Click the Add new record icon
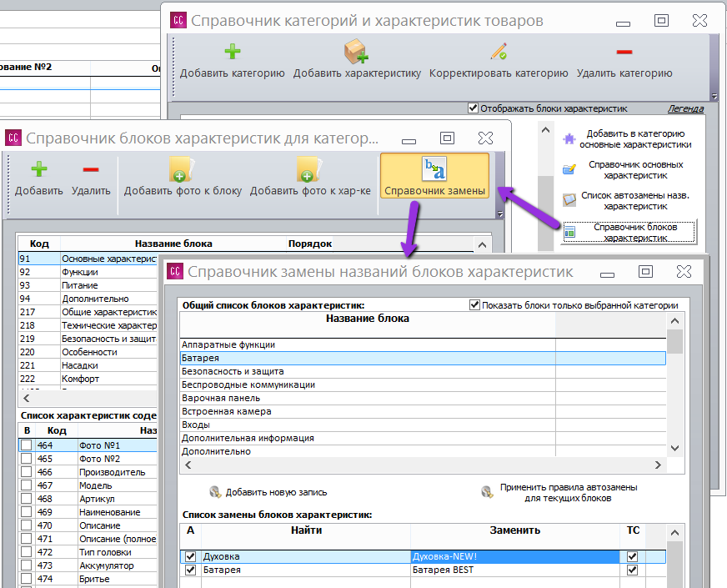The width and height of the screenshot is (727, 588). (214, 492)
